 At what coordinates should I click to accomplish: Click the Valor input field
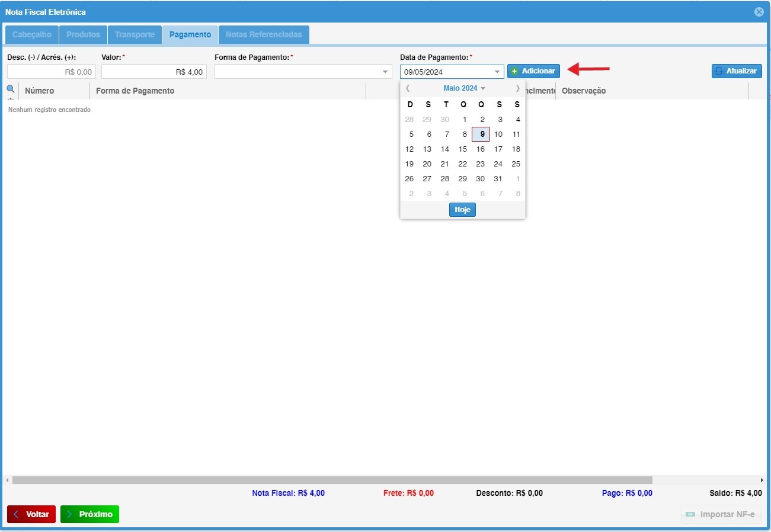click(154, 72)
